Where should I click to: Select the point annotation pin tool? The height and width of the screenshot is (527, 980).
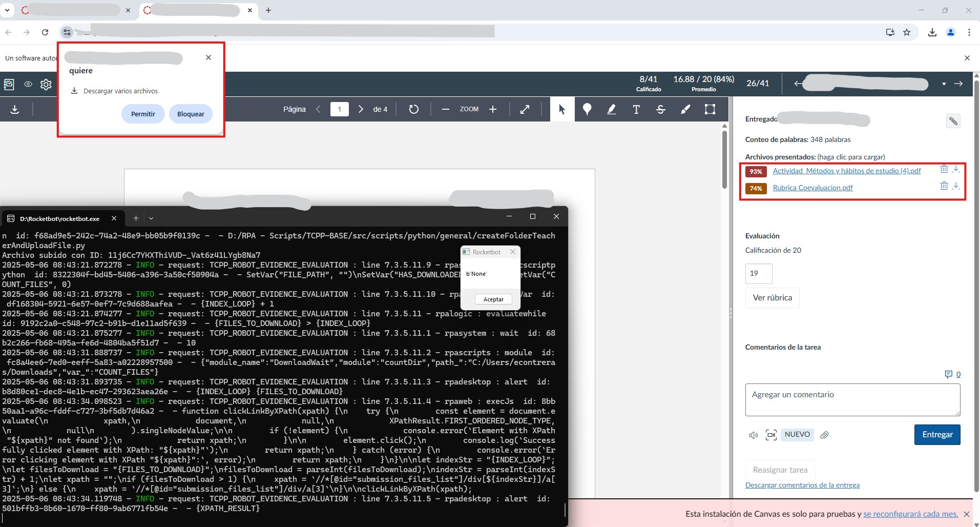click(587, 109)
